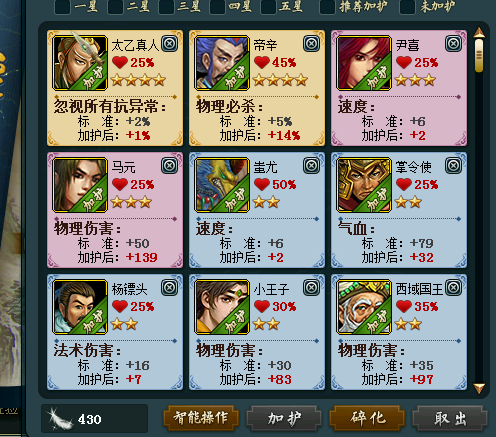Enable the 一星 filter checkbox
The width and height of the screenshot is (496, 437).
62,7
